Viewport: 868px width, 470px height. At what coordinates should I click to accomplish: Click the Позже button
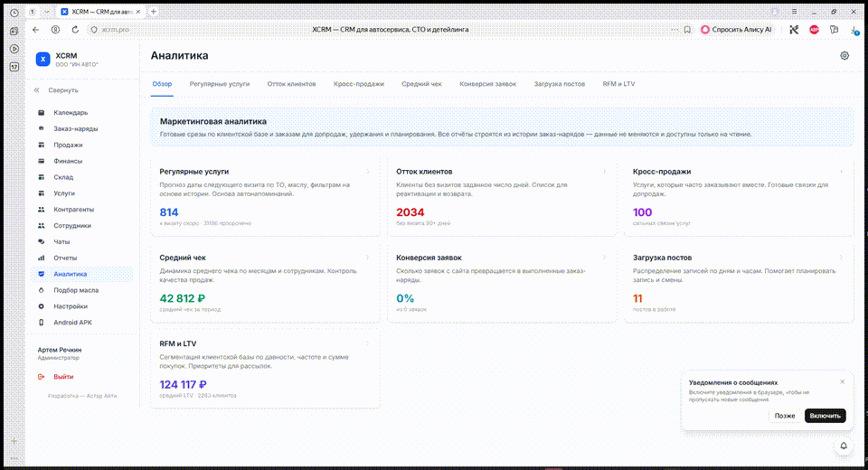[x=785, y=416]
